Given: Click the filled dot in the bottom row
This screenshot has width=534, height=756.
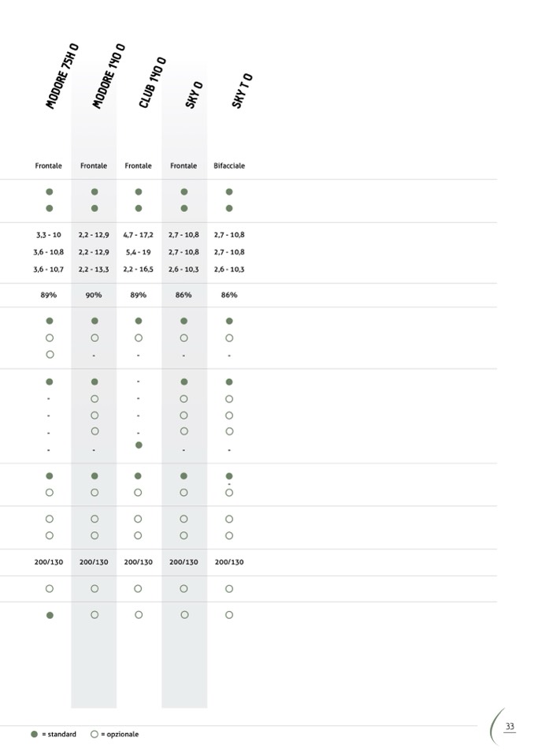Looking at the screenshot, I should coord(49,615).
